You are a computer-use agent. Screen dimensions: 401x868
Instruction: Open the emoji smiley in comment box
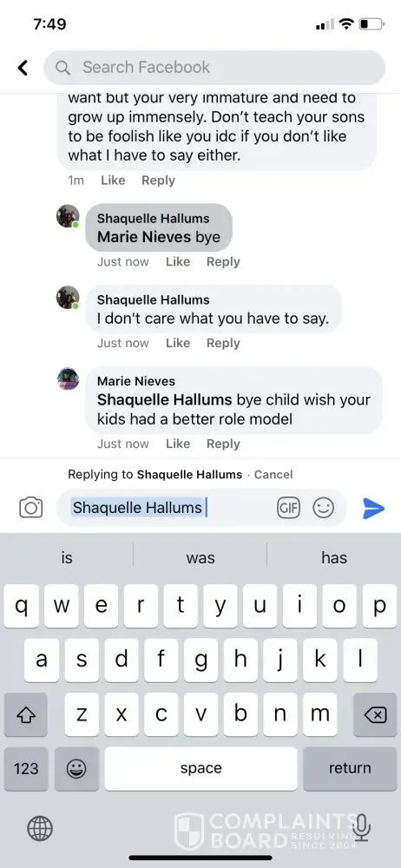click(324, 507)
